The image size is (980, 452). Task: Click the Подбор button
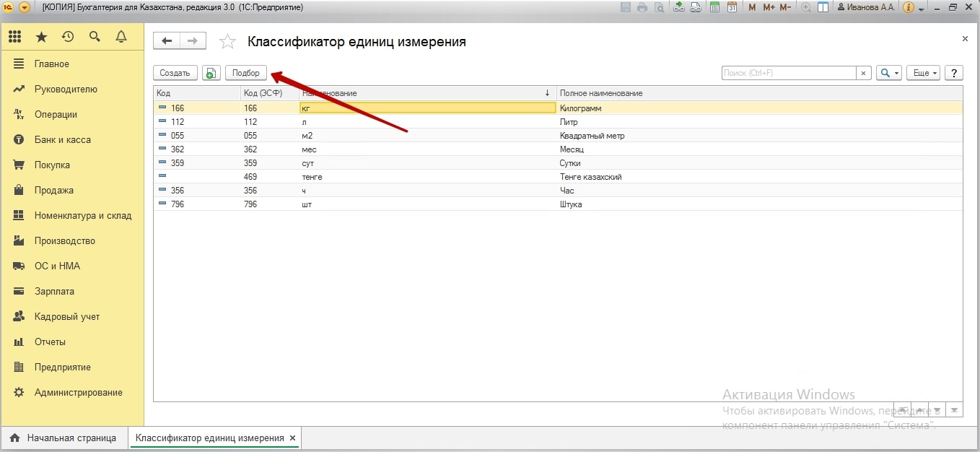click(246, 73)
